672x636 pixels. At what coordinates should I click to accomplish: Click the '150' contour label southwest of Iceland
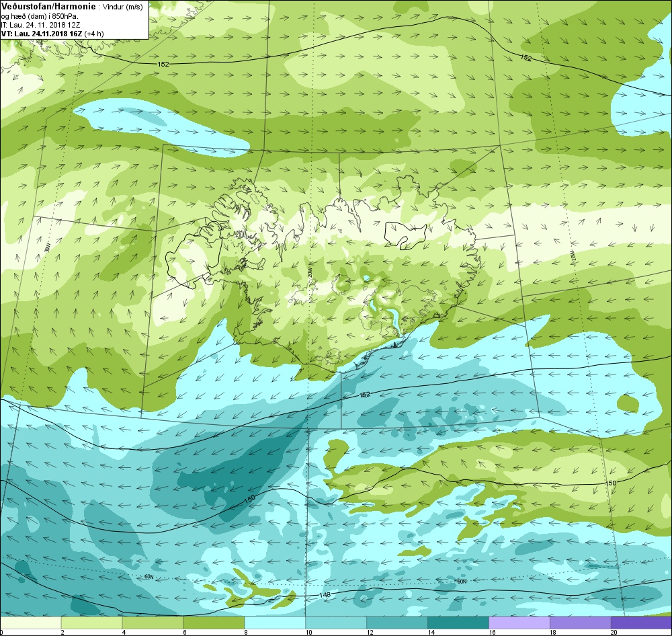pyautogui.click(x=250, y=499)
